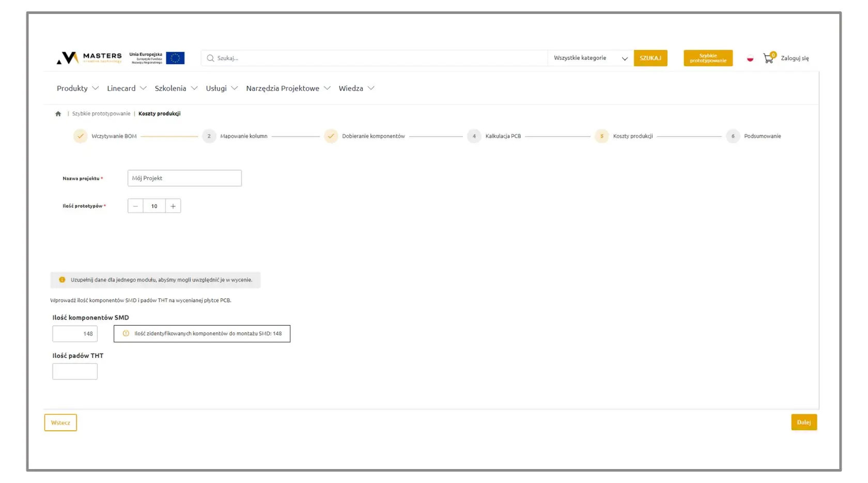Viewport: 868px width, 483px height.
Task: Click the home breadcrumb icon
Action: pyautogui.click(x=58, y=114)
